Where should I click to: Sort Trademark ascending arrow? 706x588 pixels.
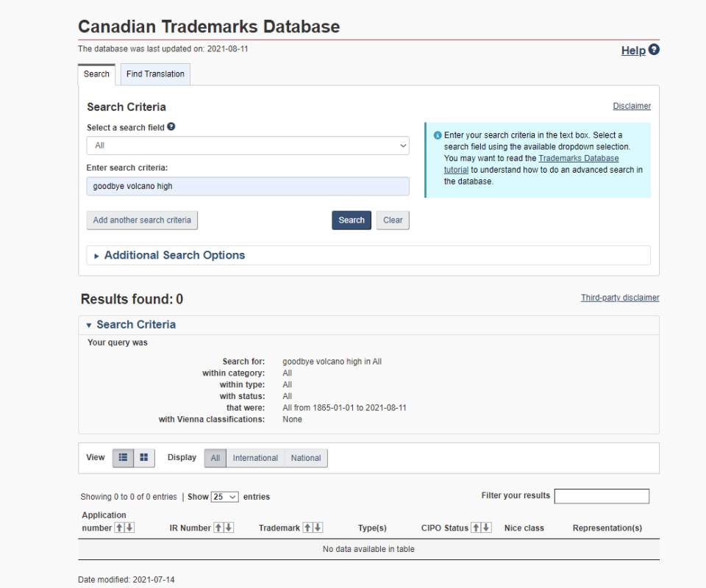tap(307, 527)
